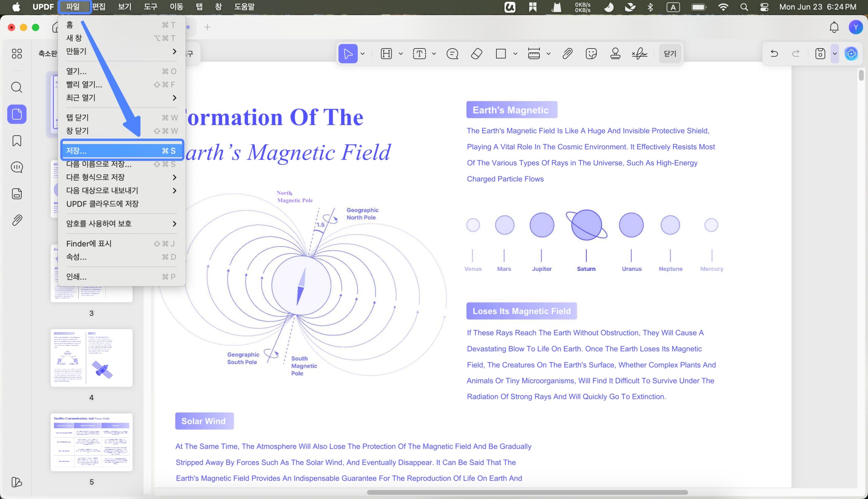Expand shape tool options arrow
Image resolution: width=868 pixels, height=499 pixels.
[515, 54]
